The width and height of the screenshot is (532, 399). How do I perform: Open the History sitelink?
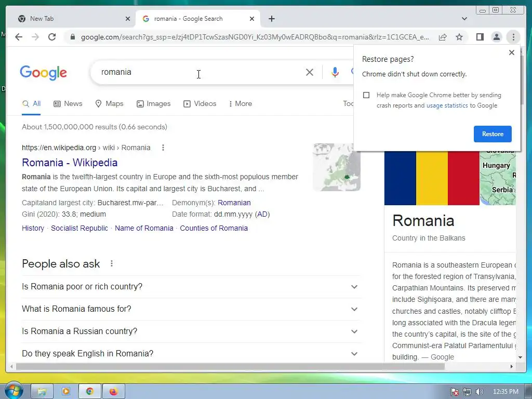click(x=33, y=229)
